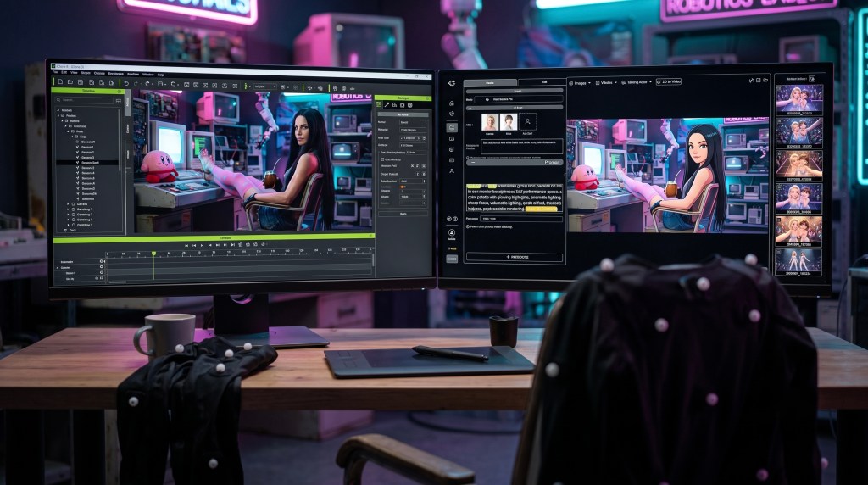Viewport: 868px width, 485px height.
Task: Toggle the eye icon on the third timeline track
Action: 102,272
